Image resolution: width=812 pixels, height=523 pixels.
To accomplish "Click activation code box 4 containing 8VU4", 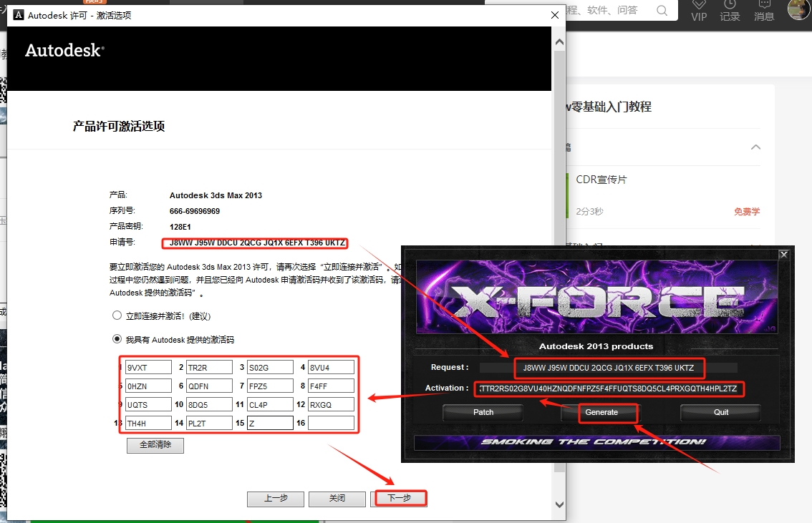I will (332, 367).
